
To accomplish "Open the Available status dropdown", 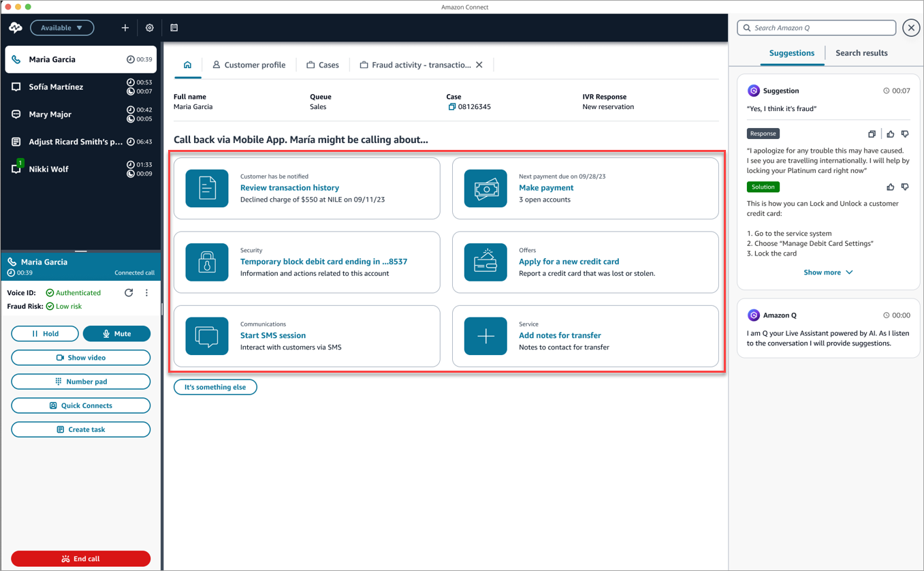I will 62,28.
